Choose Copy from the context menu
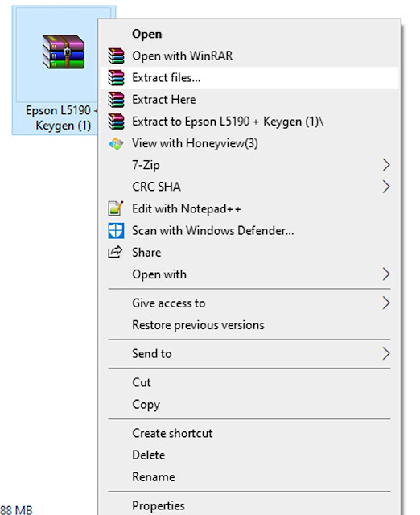420x515 pixels. click(249, 404)
